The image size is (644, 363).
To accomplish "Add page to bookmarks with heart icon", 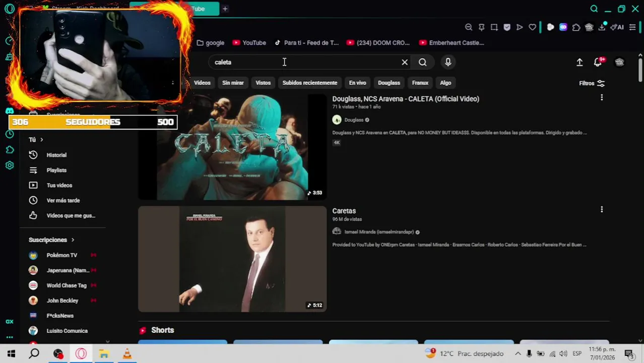I will 532,27.
